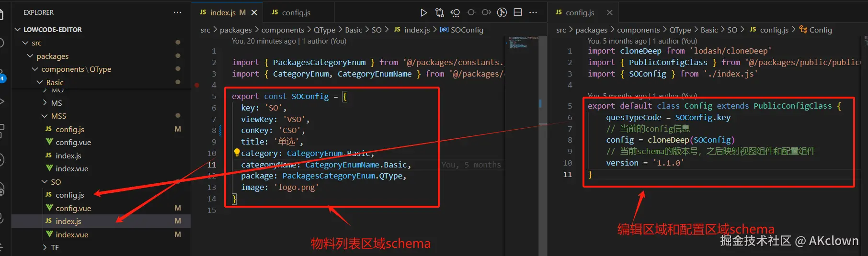Click the circular timeline icon in editor toolbar

point(502,12)
